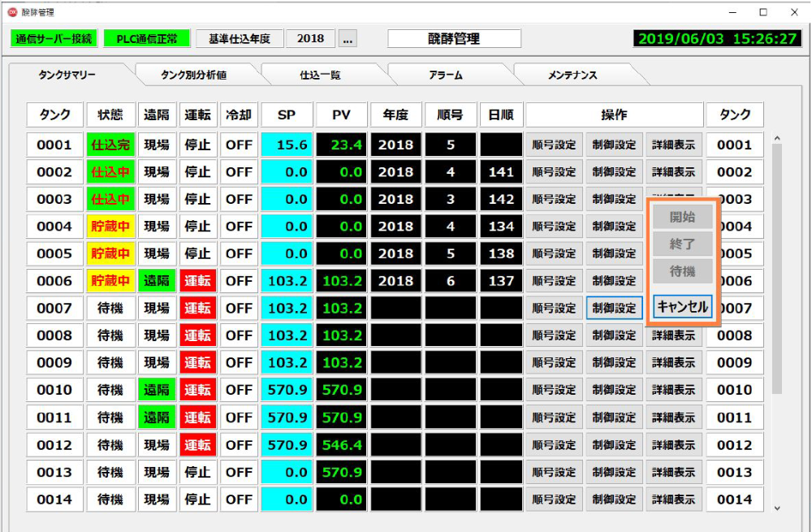Click the SP value 15.6 for tank 0001
The image size is (812, 532).
(287, 145)
